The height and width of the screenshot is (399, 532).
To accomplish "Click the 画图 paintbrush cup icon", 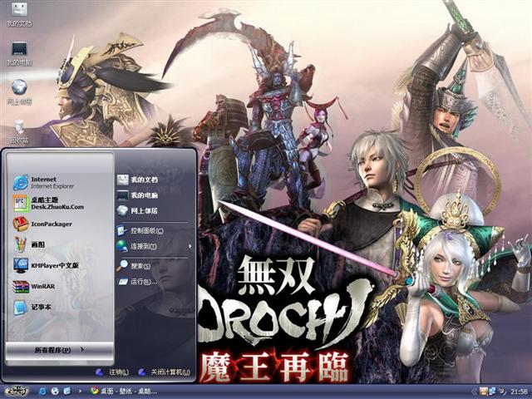I will click(20, 244).
